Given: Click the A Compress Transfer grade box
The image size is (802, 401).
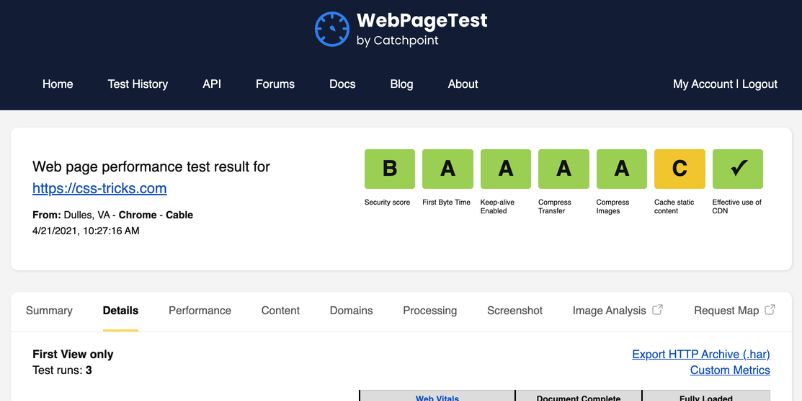Looking at the screenshot, I should (564, 169).
